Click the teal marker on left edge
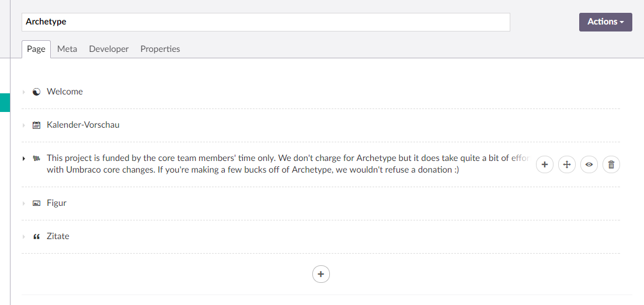 click(5, 103)
